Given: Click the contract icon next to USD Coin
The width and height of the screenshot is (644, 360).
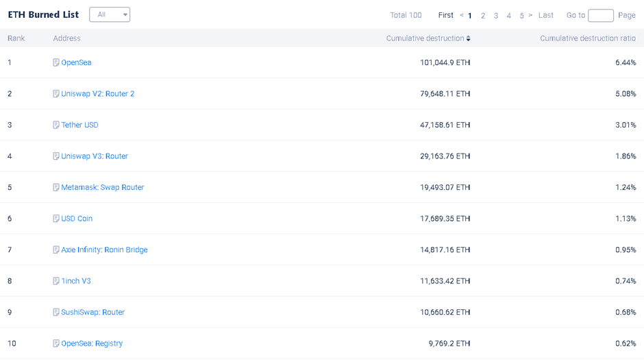Looking at the screenshot, I should pyautogui.click(x=56, y=219).
